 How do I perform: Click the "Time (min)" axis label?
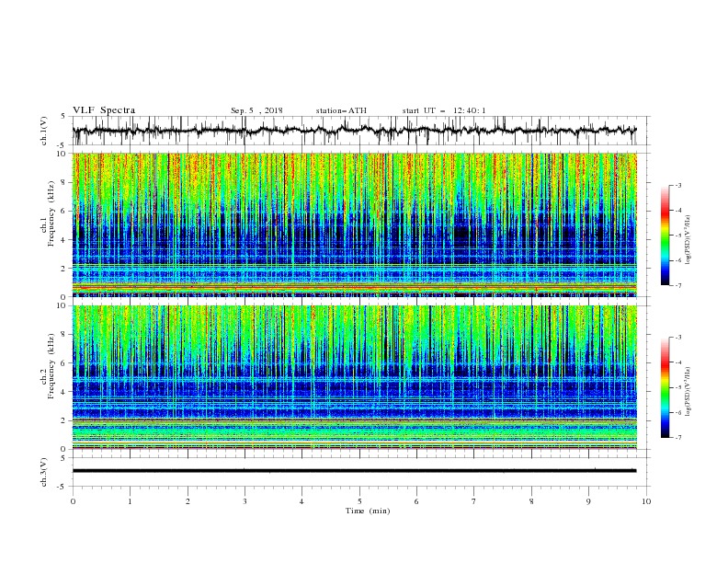click(368, 511)
